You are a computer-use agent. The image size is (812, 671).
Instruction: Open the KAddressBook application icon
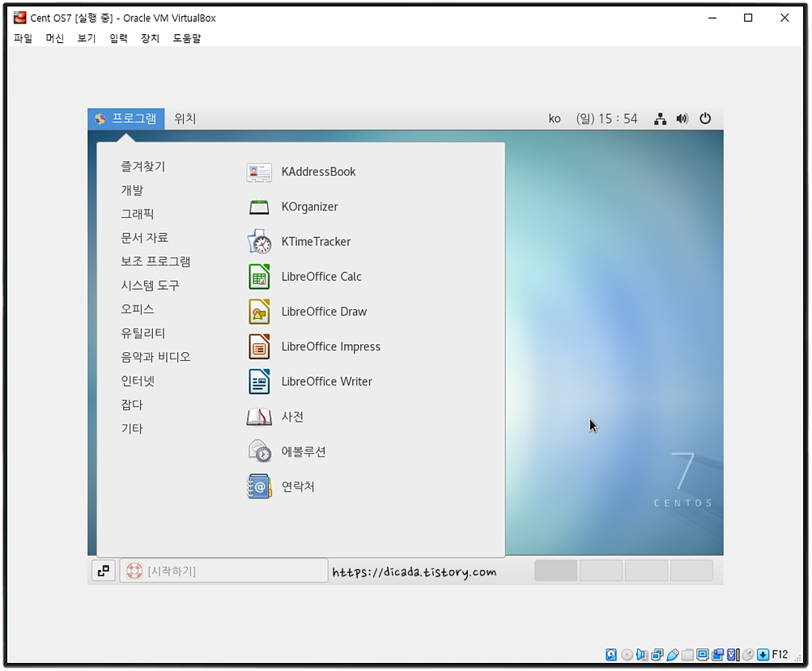(259, 172)
